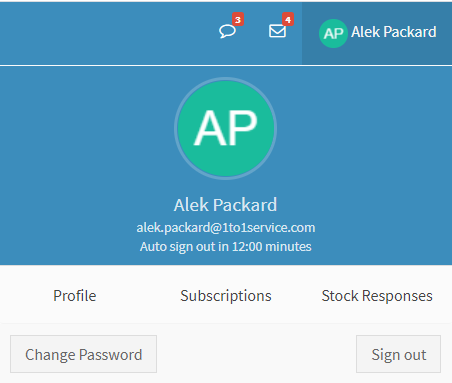The width and height of the screenshot is (452, 383).
Task: Click the small AP avatar in header
Action: point(333,33)
